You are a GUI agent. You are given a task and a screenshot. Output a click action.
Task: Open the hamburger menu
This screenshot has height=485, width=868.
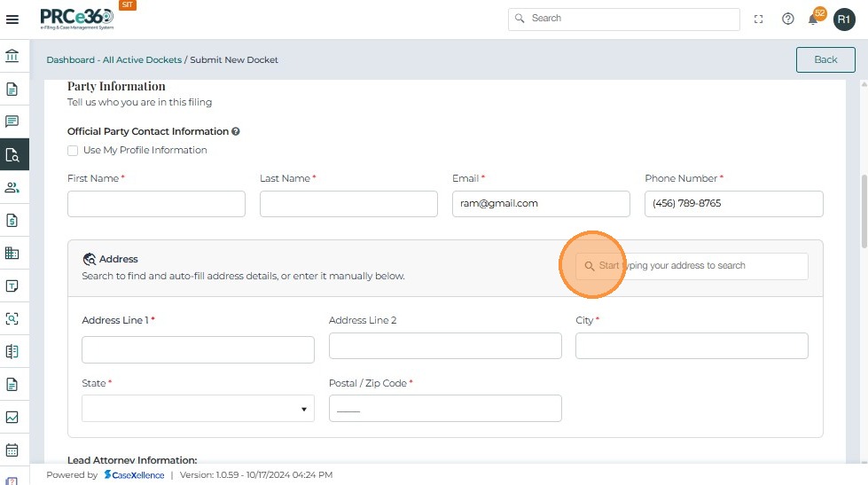pyautogui.click(x=12, y=19)
